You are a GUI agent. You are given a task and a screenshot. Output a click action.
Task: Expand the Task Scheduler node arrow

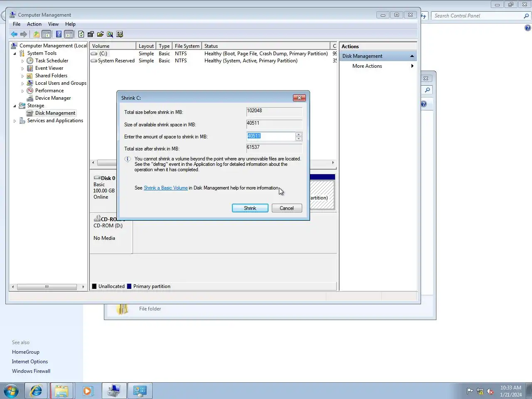pyautogui.click(x=22, y=61)
